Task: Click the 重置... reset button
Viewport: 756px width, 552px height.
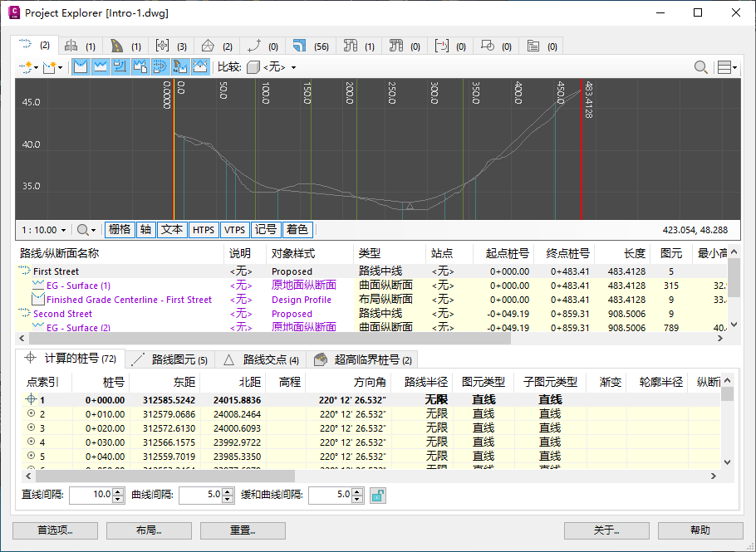Action: point(243,530)
